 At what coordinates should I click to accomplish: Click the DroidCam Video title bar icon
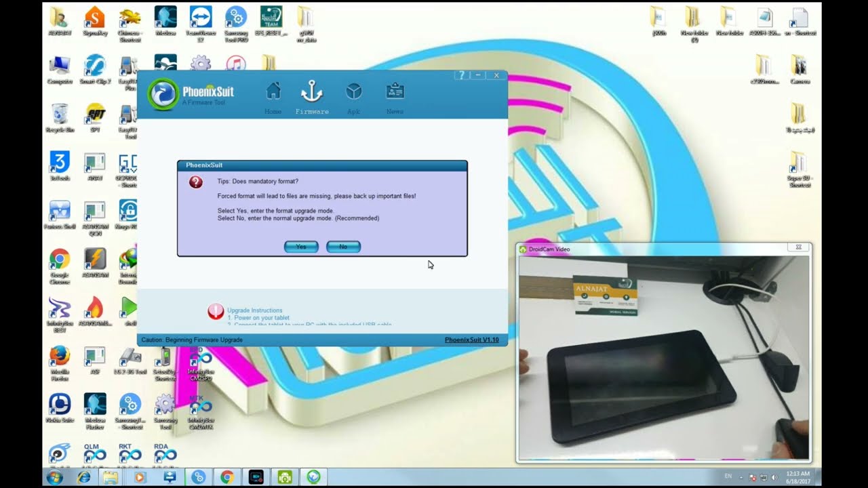(523, 249)
